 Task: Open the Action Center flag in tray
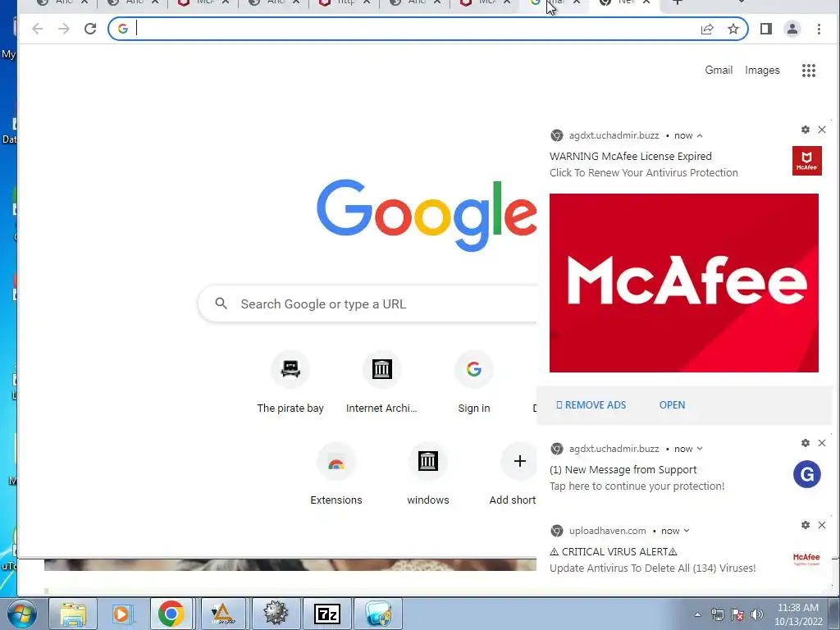737,614
